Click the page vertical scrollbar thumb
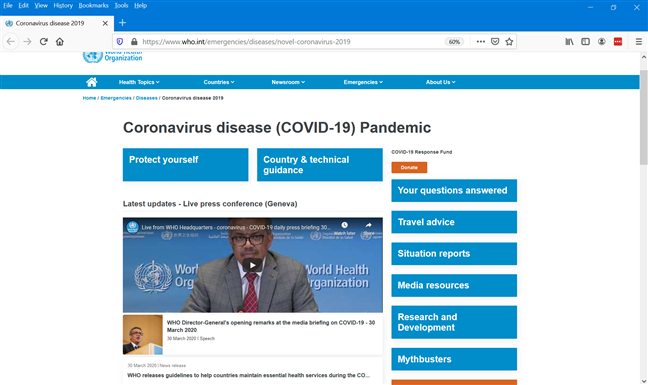The height and width of the screenshot is (385, 648). 644,118
